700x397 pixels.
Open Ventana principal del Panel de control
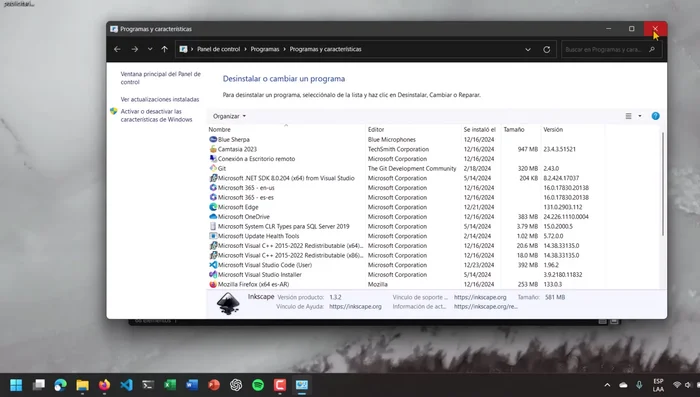[160, 78]
